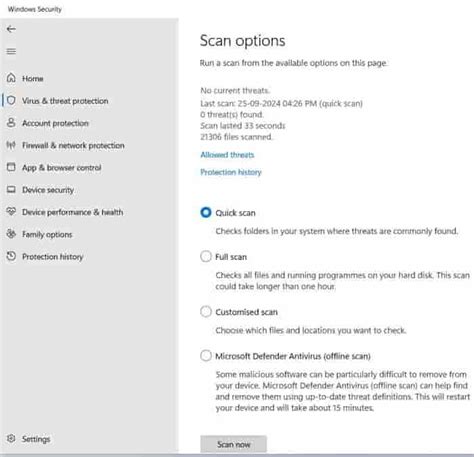Click the Quick scan label text
The image size is (474, 457).
235,213
